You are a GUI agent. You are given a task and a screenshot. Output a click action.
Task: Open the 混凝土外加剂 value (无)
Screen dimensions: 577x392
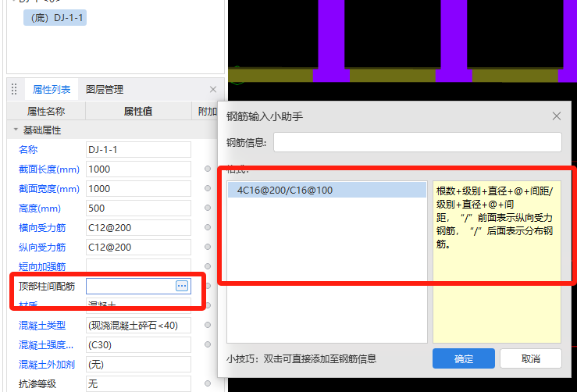pyautogui.click(x=138, y=364)
